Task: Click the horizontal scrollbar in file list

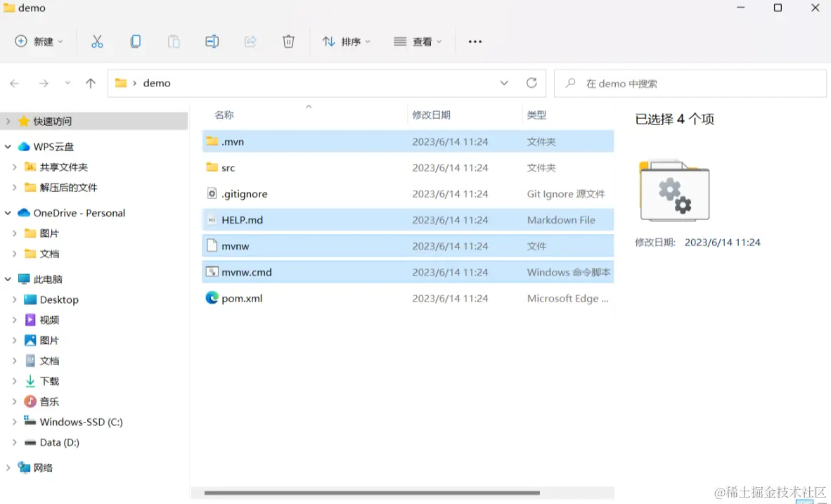Action: click(372, 493)
